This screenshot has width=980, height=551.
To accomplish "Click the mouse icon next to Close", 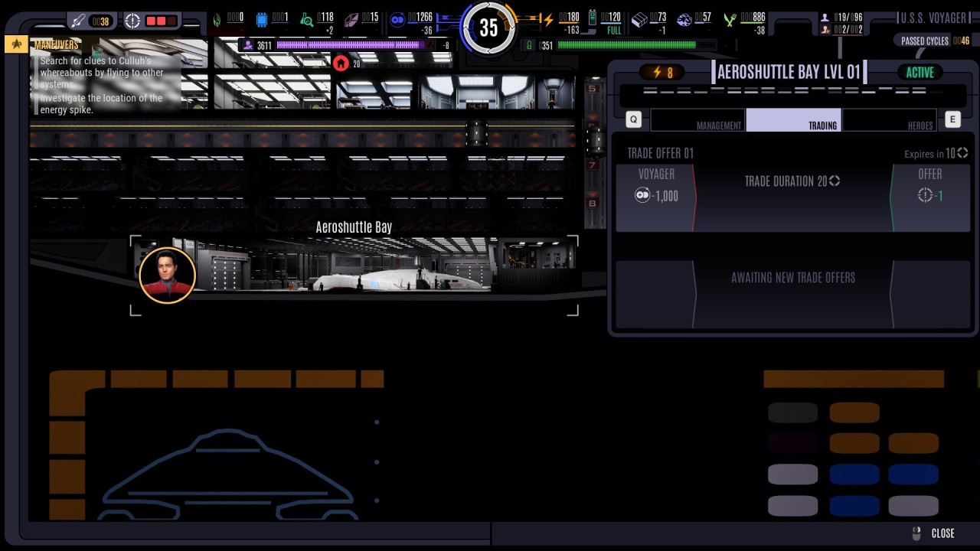I will pyautogui.click(x=916, y=533).
